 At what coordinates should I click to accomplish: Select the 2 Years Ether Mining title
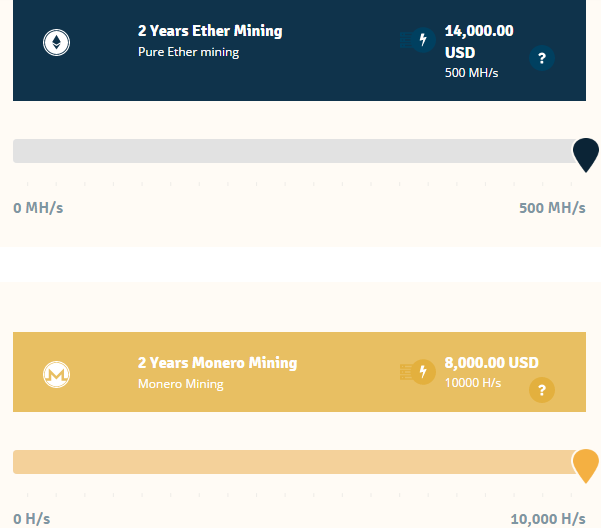click(x=210, y=31)
